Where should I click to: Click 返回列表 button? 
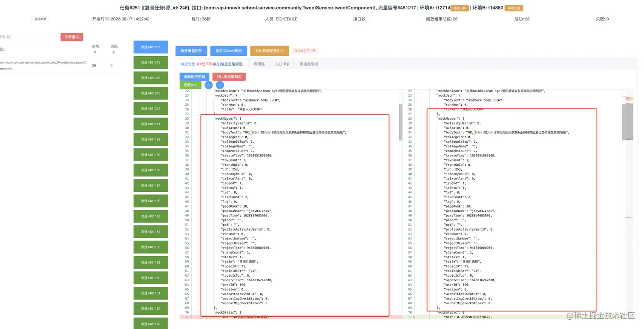41,19
